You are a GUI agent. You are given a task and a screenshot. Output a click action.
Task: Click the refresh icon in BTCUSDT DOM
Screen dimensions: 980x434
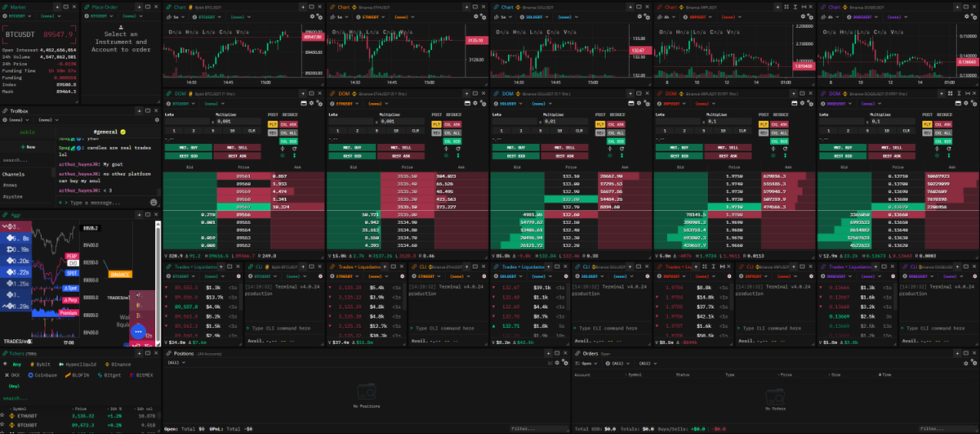295,149
